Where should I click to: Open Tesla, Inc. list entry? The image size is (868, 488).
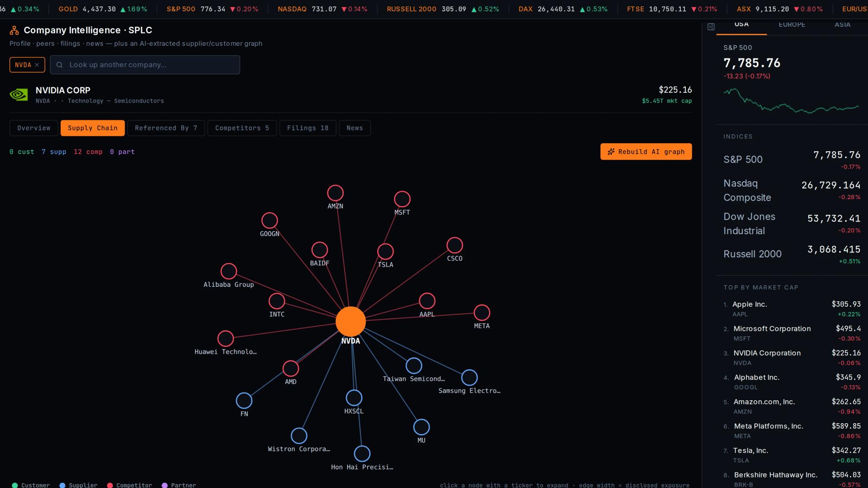792,455
